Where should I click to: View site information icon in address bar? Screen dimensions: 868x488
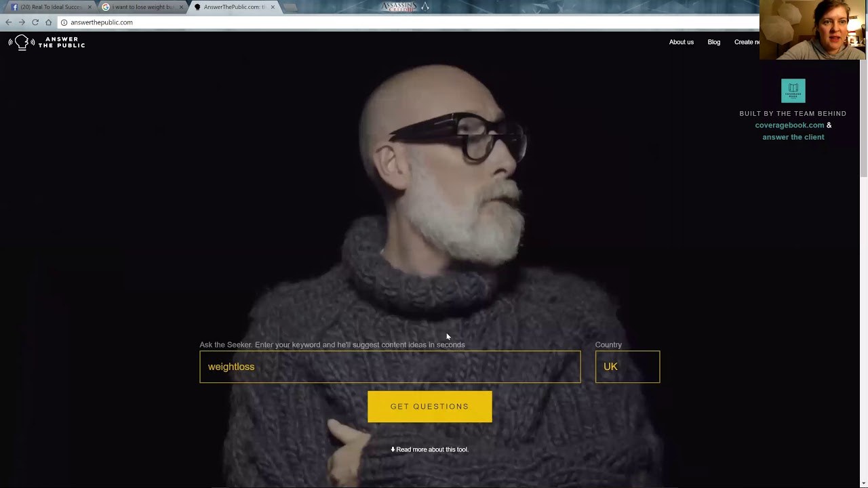pyautogui.click(x=64, y=22)
